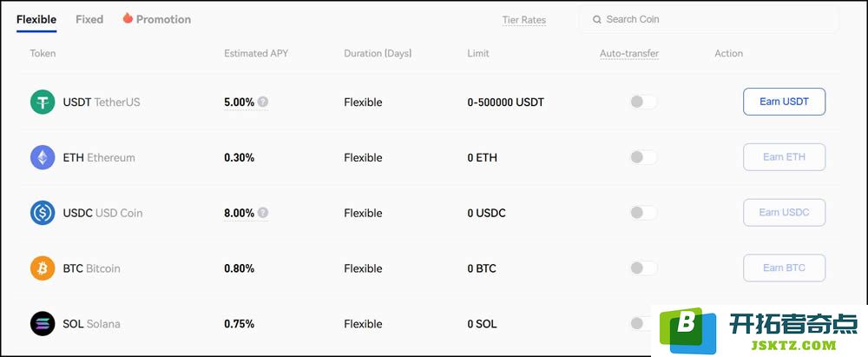This screenshot has width=868, height=357.
Task: Click the Earn USDT button
Action: point(785,102)
